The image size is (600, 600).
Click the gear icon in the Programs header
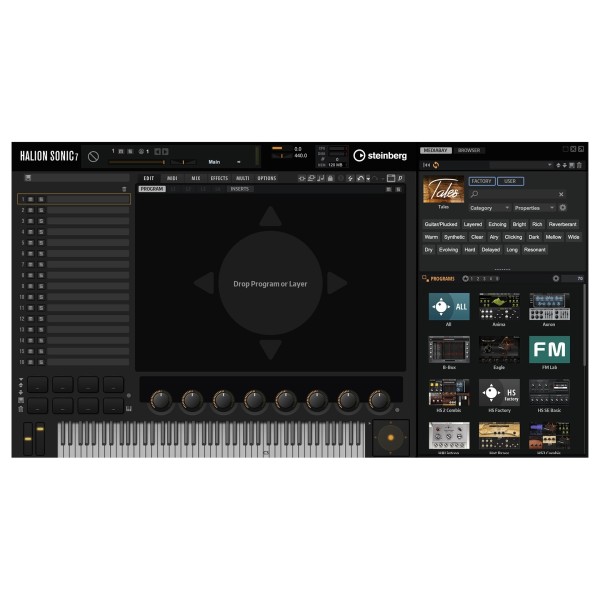click(556, 279)
